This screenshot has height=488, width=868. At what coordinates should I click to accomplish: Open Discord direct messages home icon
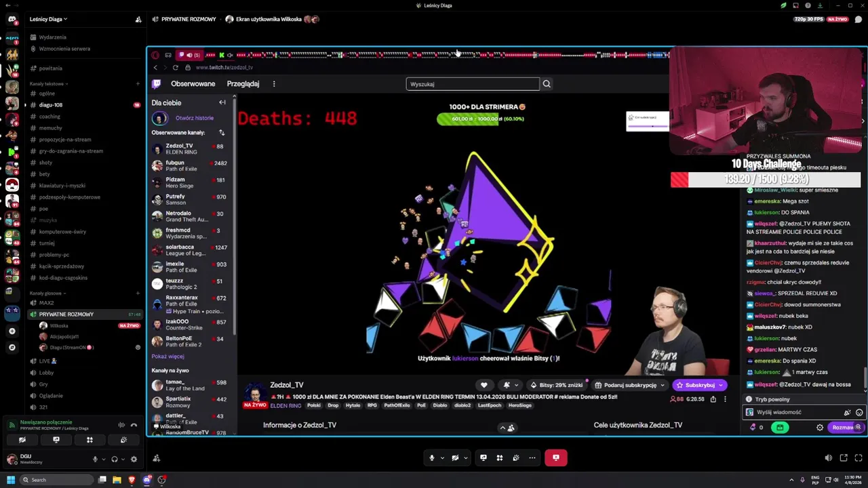tap(12, 19)
